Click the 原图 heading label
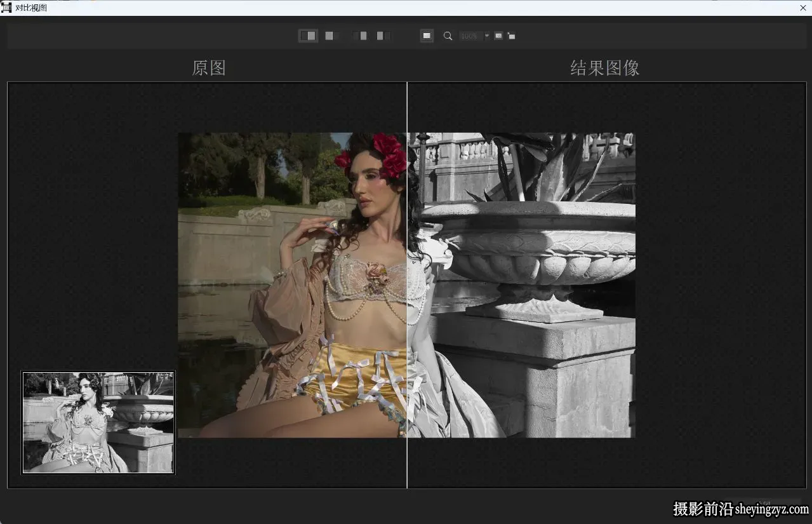Screen dimensions: 812x524 [x=209, y=68]
